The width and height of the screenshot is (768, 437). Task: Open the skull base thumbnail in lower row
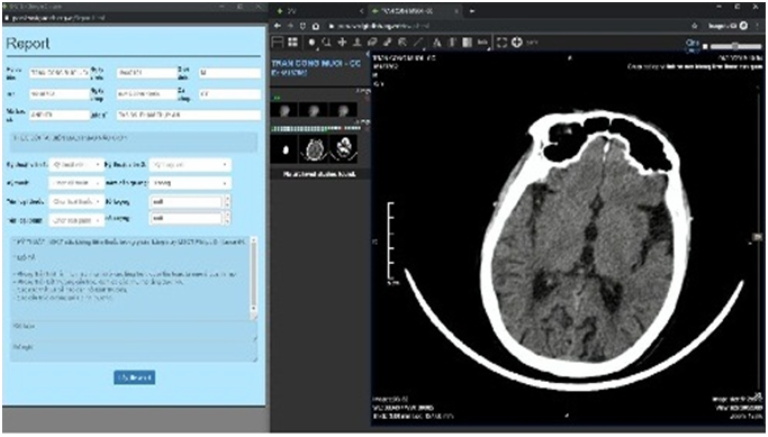pos(344,149)
